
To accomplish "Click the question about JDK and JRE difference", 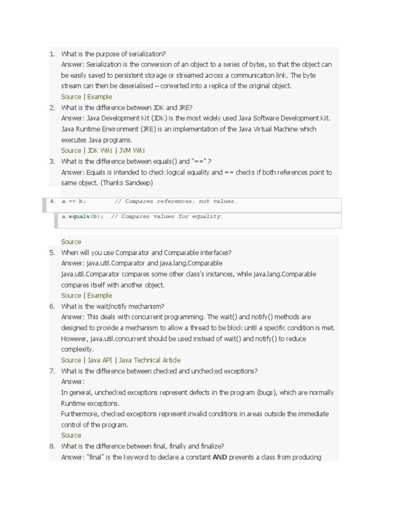I will pyautogui.click(x=127, y=108).
